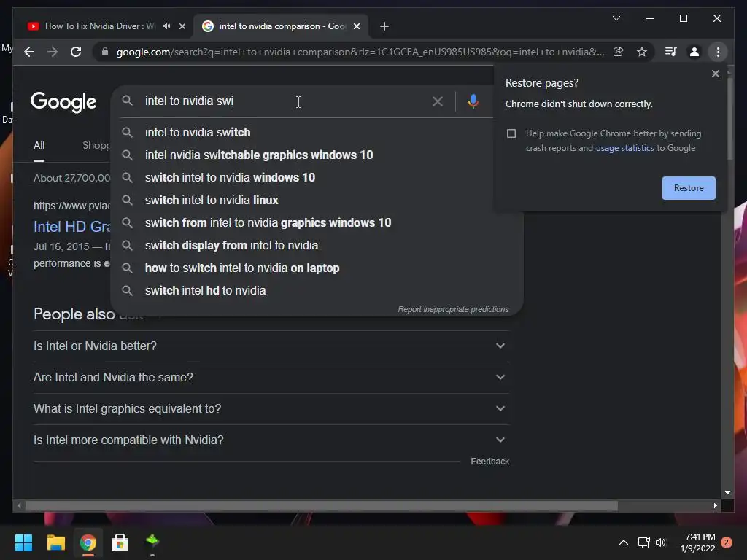Share this page using address bar icon
Image resolution: width=747 pixels, height=560 pixels.
(619, 52)
